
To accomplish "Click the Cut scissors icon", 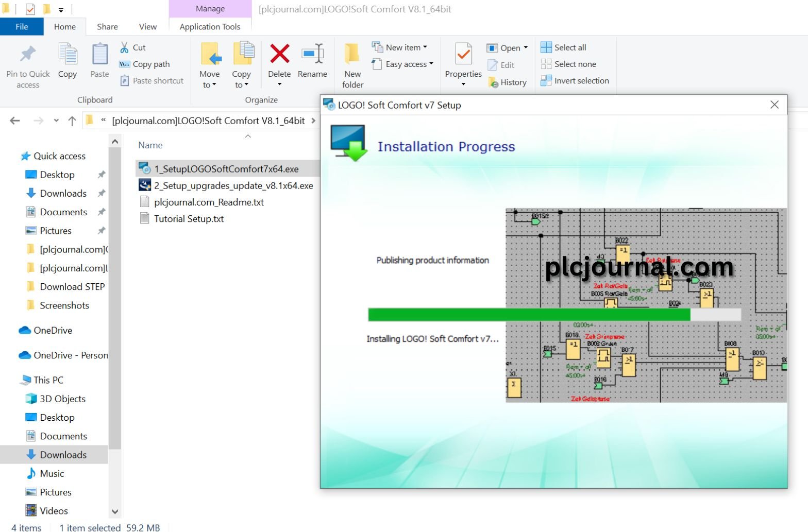I will [125, 47].
